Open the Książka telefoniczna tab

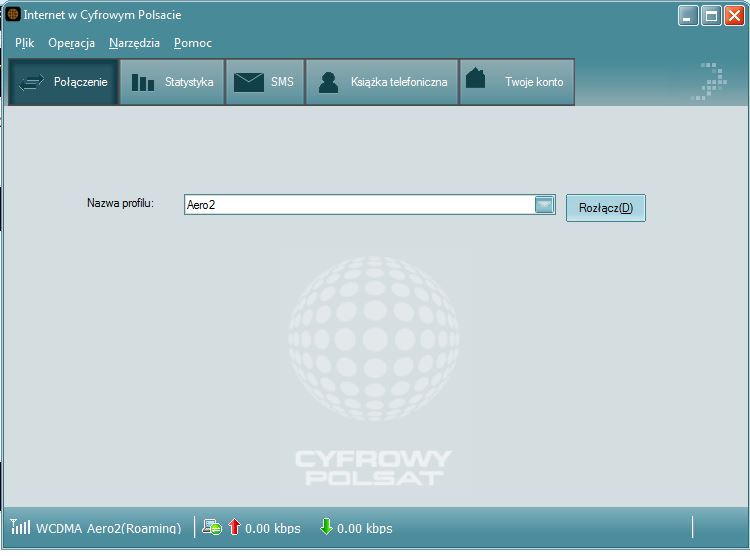382,82
